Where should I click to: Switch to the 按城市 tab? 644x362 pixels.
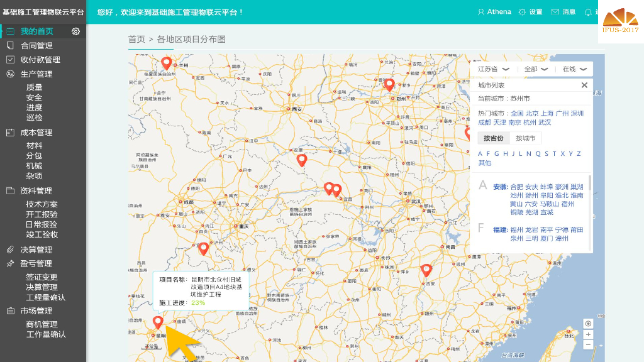coord(525,138)
